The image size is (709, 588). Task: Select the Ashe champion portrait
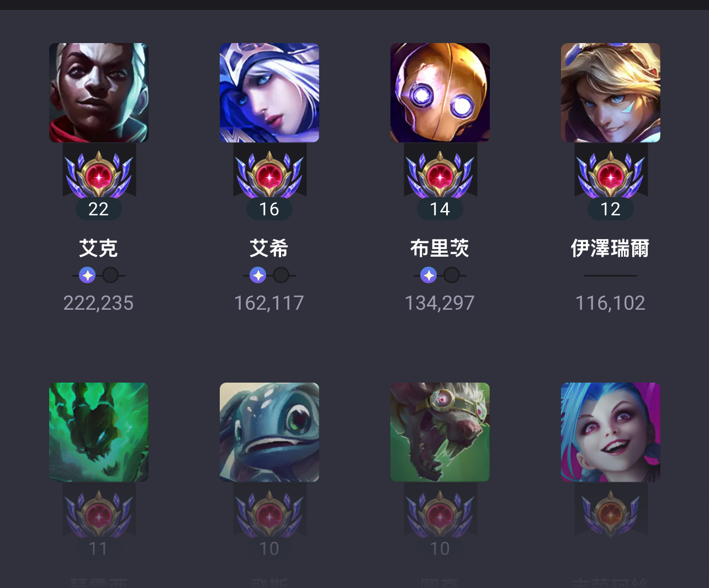pos(269,93)
